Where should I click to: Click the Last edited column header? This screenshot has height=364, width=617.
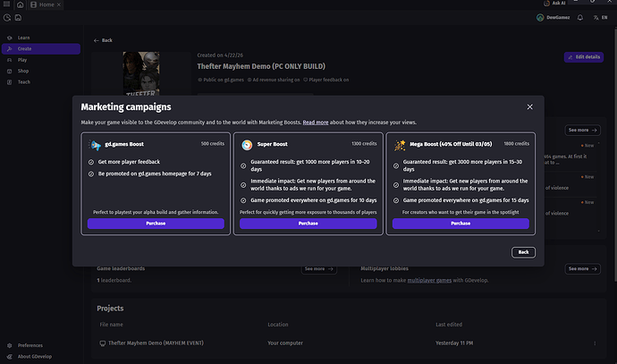(449, 325)
